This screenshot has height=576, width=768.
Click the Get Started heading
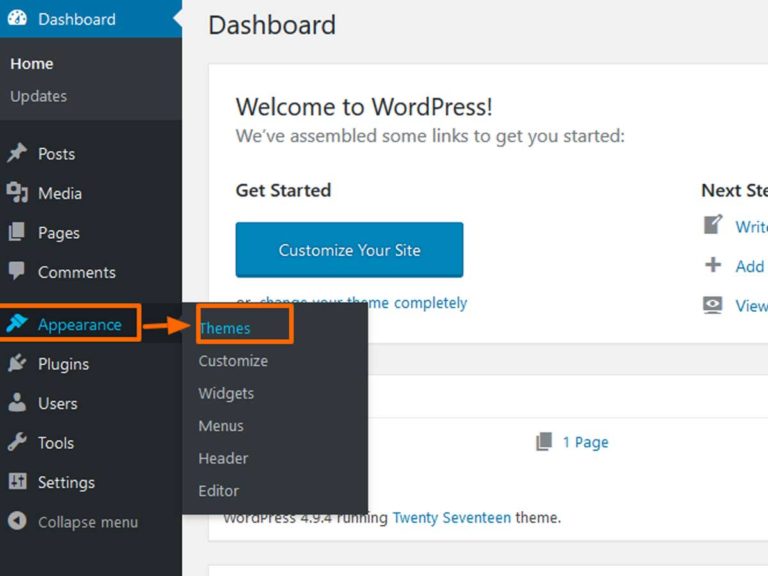[x=283, y=190]
